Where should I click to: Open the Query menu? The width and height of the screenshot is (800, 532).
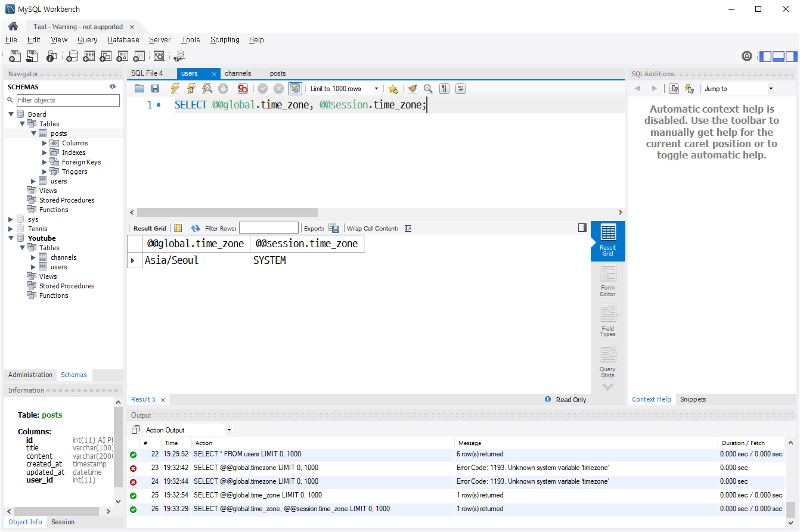click(88, 40)
